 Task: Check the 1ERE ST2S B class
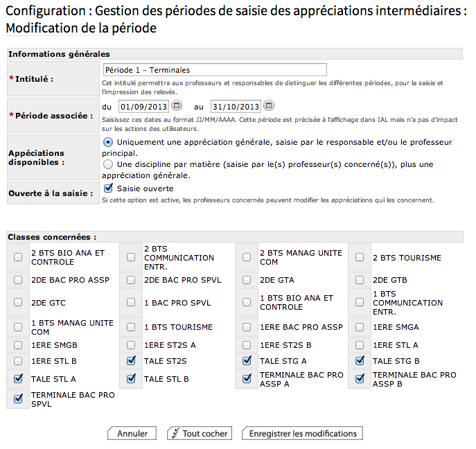pyautogui.click(x=247, y=344)
